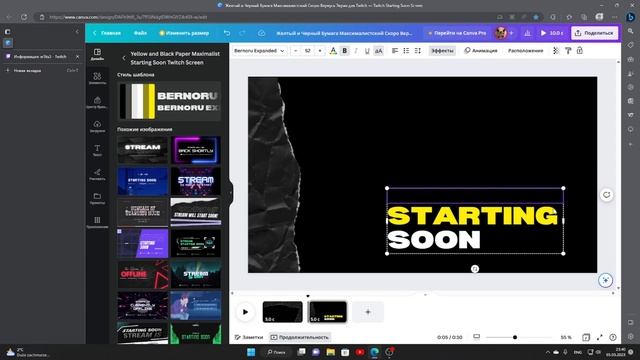Select the STREAM grey template thumbnail
Image resolution: width=640 pixels, height=360 pixels.
coord(142,150)
